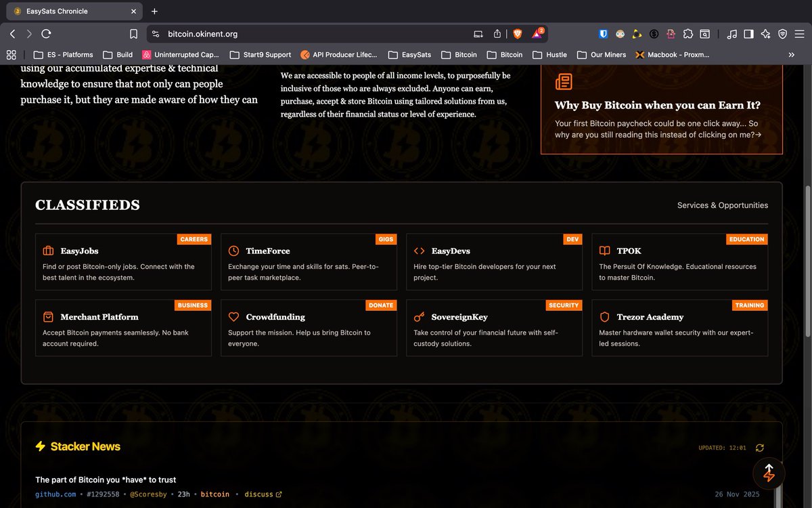The width and height of the screenshot is (812, 508).
Task: Open Start9 Support bookmark folder
Action: tap(261, 55)
